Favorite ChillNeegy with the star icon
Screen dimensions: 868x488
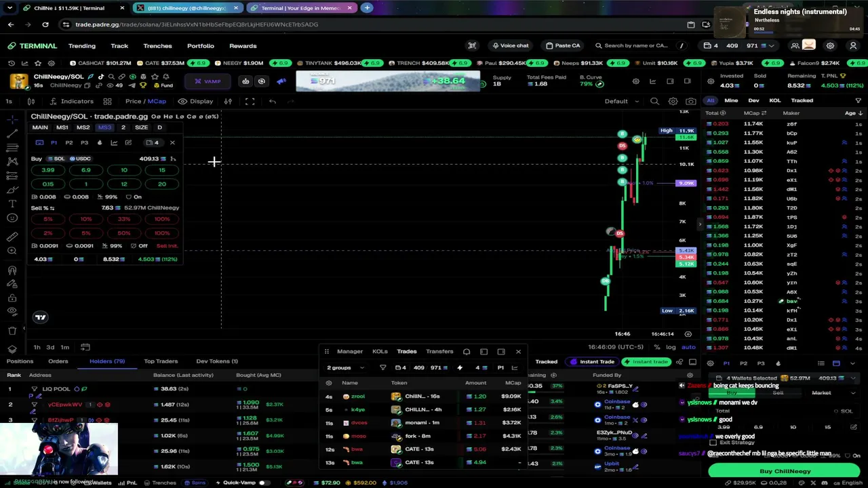pos(155,77)
